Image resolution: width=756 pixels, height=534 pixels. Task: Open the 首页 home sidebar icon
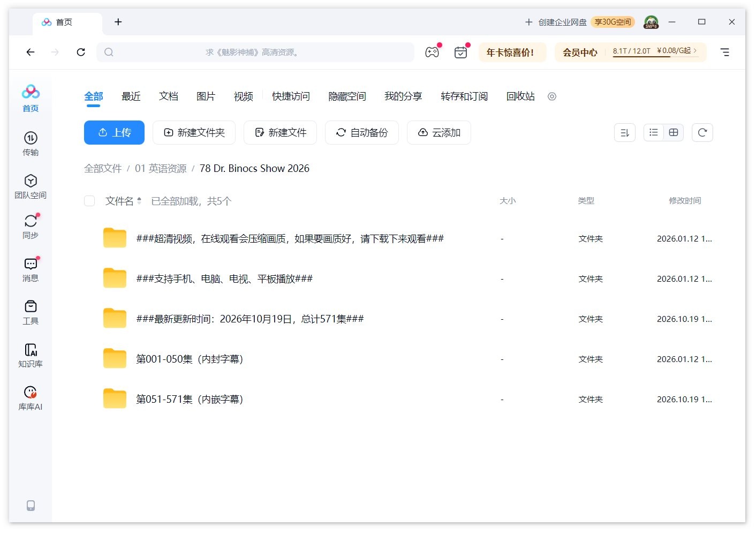coord(31,98)
